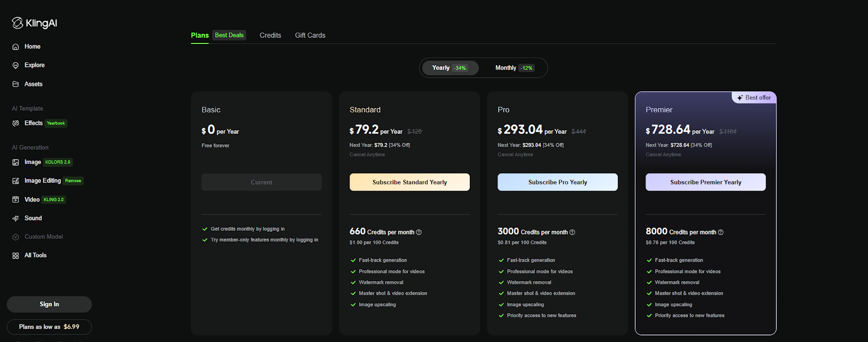Switch billing to Yearly

pos(450,68)
